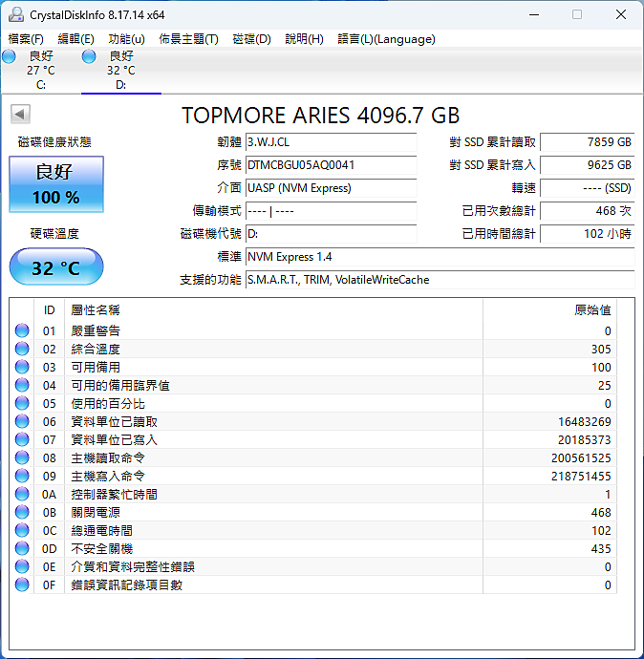Click the total host reads value 7859 GB

(588, 142)
